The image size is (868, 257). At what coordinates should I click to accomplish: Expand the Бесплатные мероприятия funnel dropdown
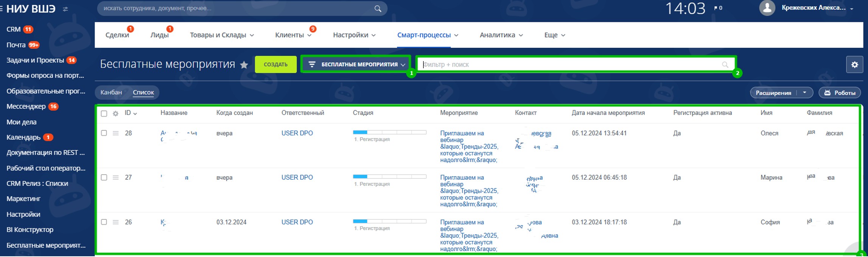click(x=356, y=65)
